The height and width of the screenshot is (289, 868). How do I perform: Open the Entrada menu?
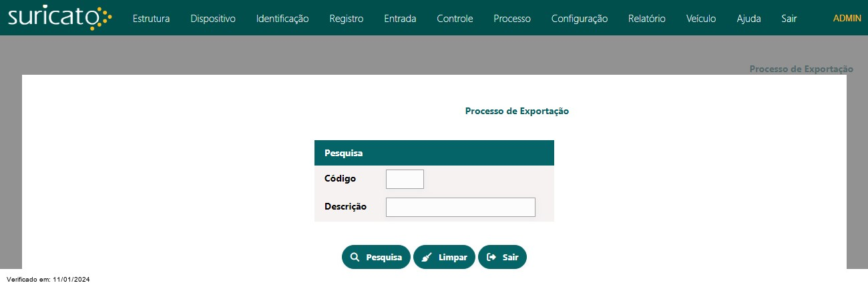coord(400,19)
